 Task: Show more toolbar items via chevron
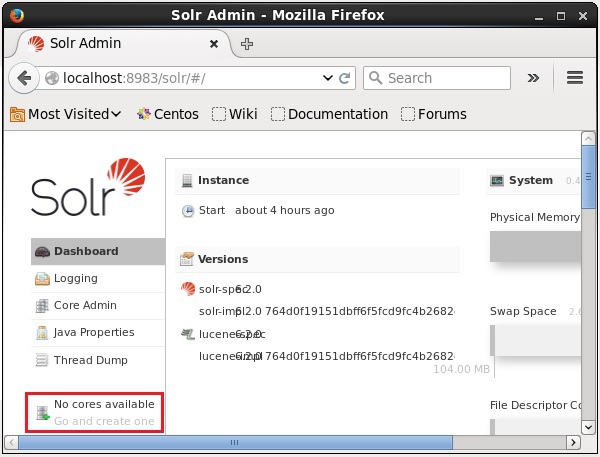[533, 78]
